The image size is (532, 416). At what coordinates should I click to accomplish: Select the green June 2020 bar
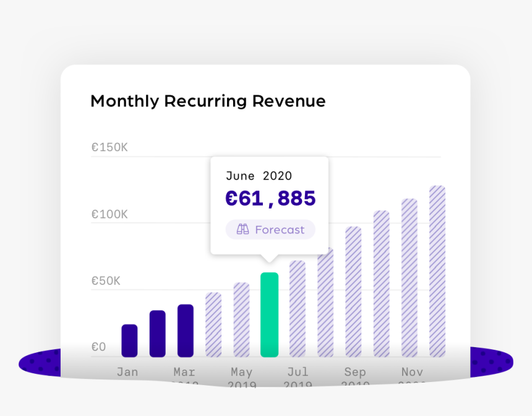coord(269,314)
